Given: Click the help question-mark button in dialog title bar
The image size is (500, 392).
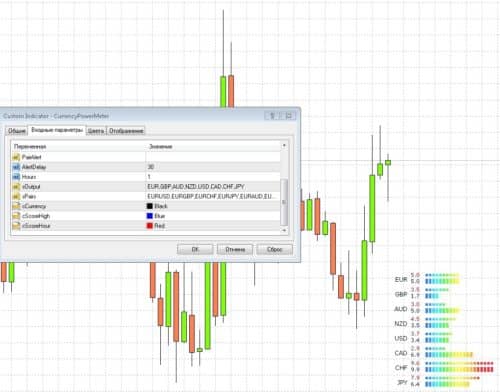Looking at the screenshot, I should coord(272,116).
